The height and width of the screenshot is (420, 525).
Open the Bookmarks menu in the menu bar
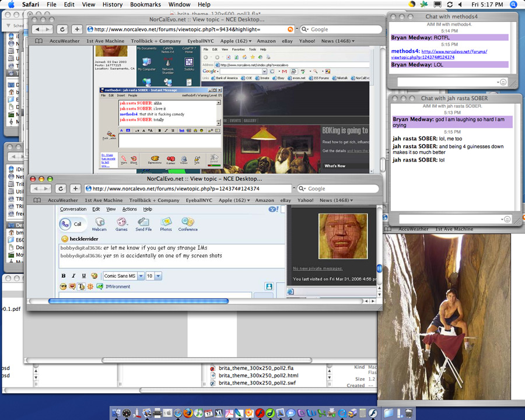pyautogui.click(x=145, y=4)
